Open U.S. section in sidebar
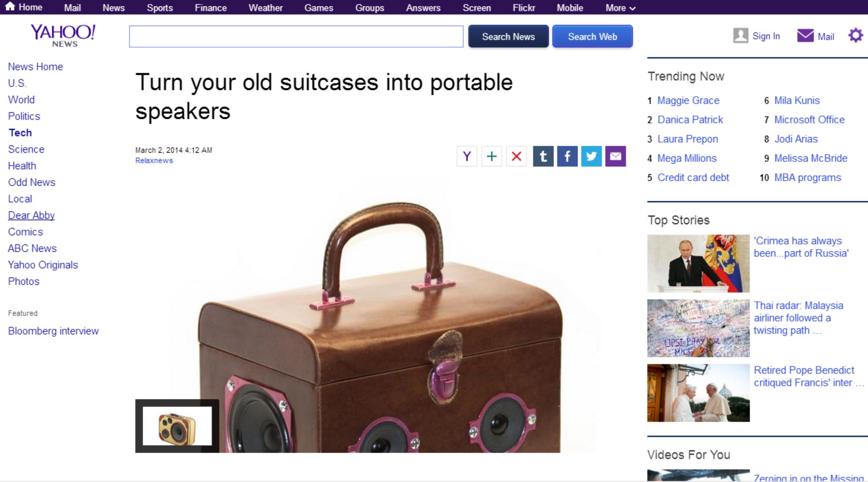Screen dimensions: 868x482 17,83
